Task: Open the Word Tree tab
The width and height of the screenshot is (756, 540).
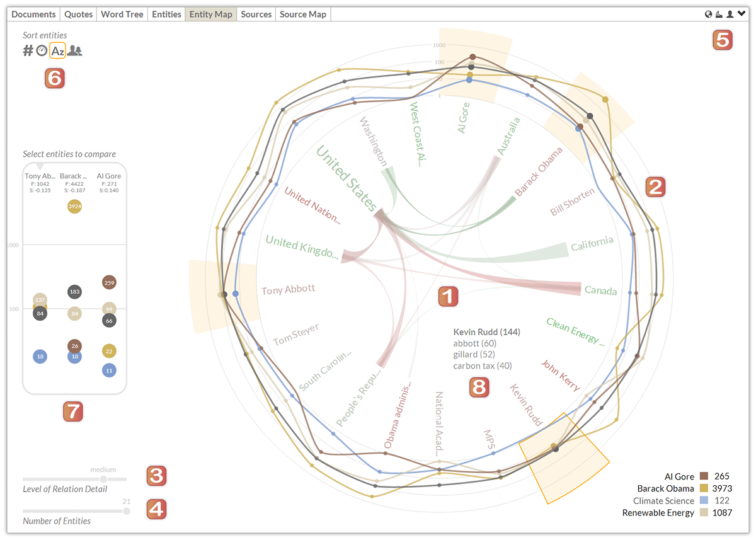Action: [122, 14]
